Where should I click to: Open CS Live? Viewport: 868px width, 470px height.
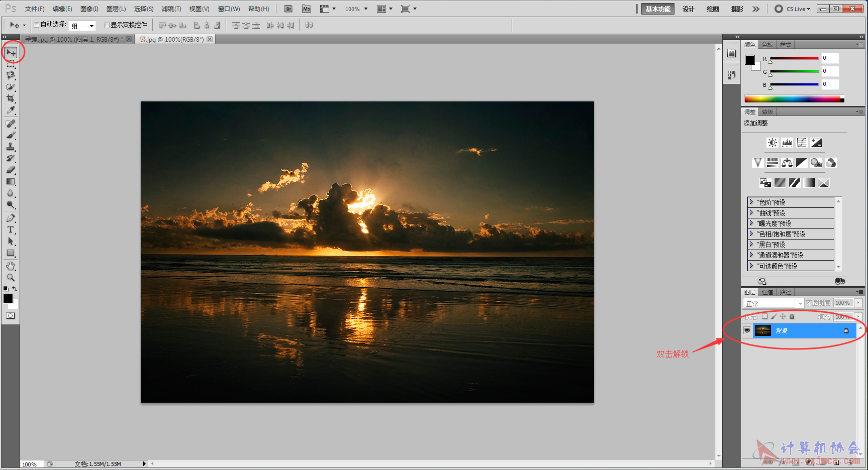pos(793,9)
